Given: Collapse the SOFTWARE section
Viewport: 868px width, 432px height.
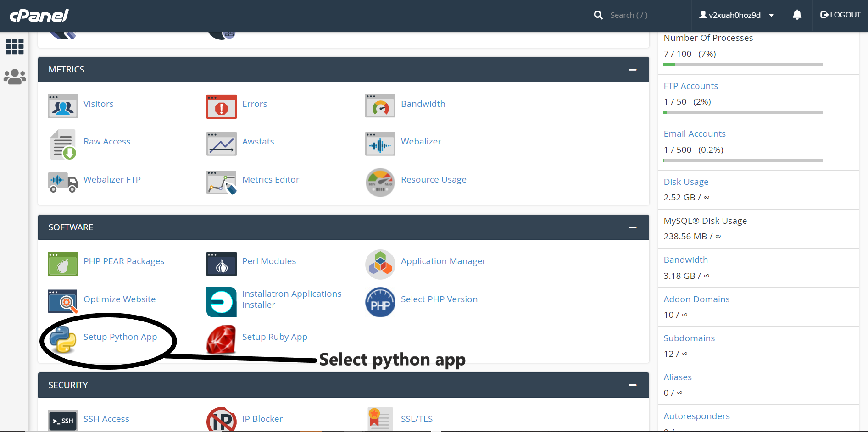Looking at the screenshot, I should tap(633, 227).
